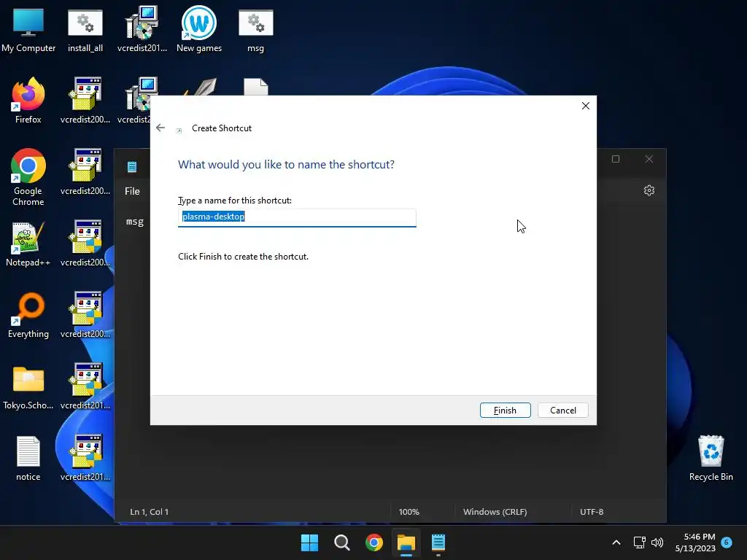This screenshot has height=560, width=747.
Task: Open volume control in system tray
Action: pyautogui.click(x=657, y=542)
